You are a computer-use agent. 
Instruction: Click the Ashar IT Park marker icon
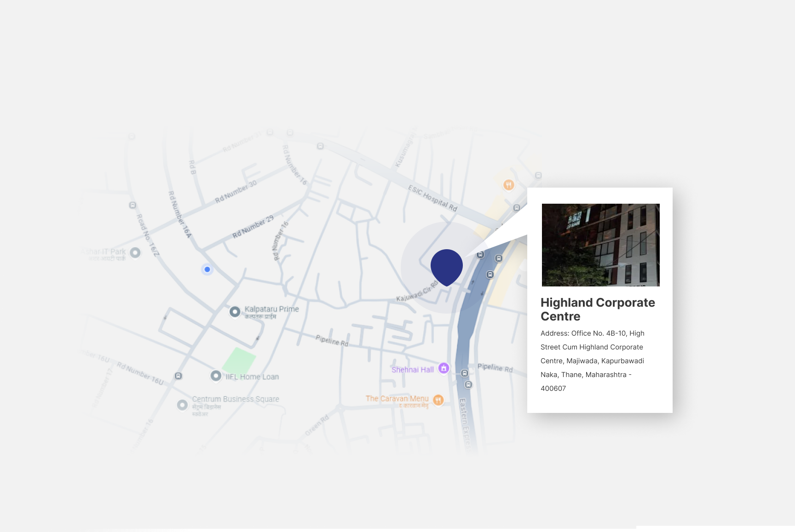pyautogui.click(x=135, y=252)
